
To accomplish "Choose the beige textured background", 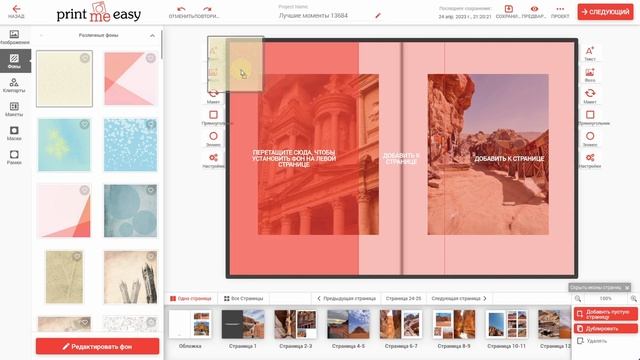I will (x=64, y=79).
